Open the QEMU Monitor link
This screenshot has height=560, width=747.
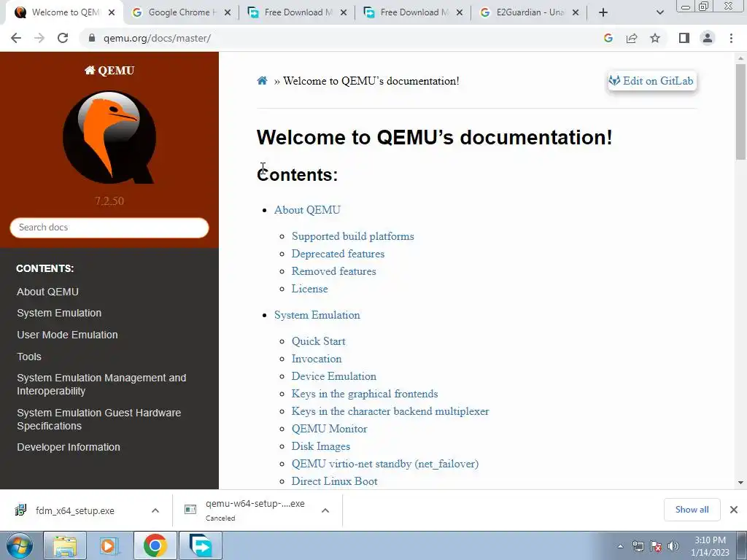(329, 429)
